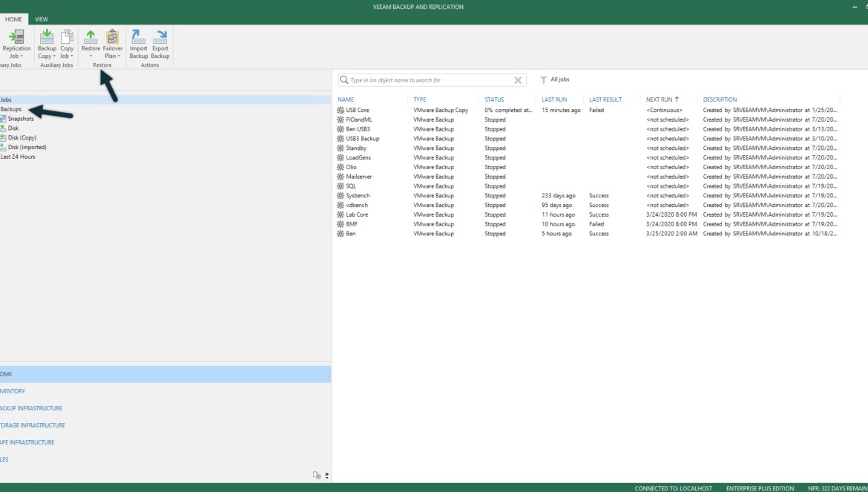Open navigation pane overflow arrow at bottom
This screenshot has height=492, width=868.
pyautogui.click(x=326, y=476)
